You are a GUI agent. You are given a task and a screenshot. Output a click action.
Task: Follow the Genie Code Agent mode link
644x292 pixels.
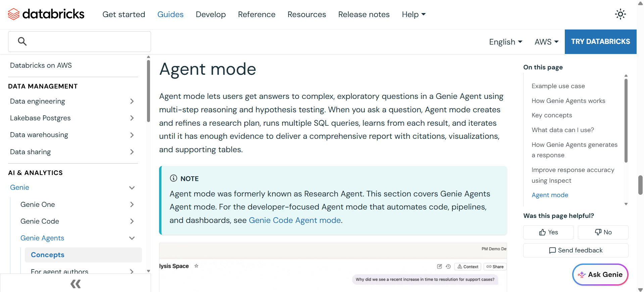(x=295, y=220)
